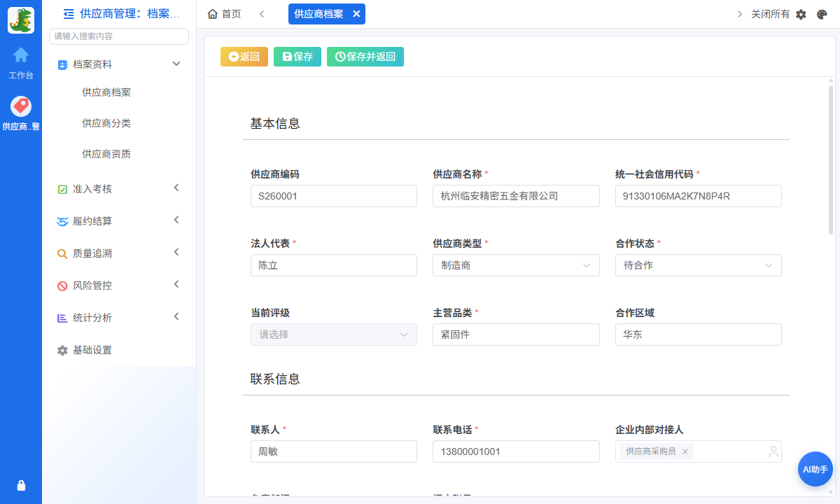840x504 pixels.
Task: Open the 供应商类型 dropdown
Action: coord(516,265)
